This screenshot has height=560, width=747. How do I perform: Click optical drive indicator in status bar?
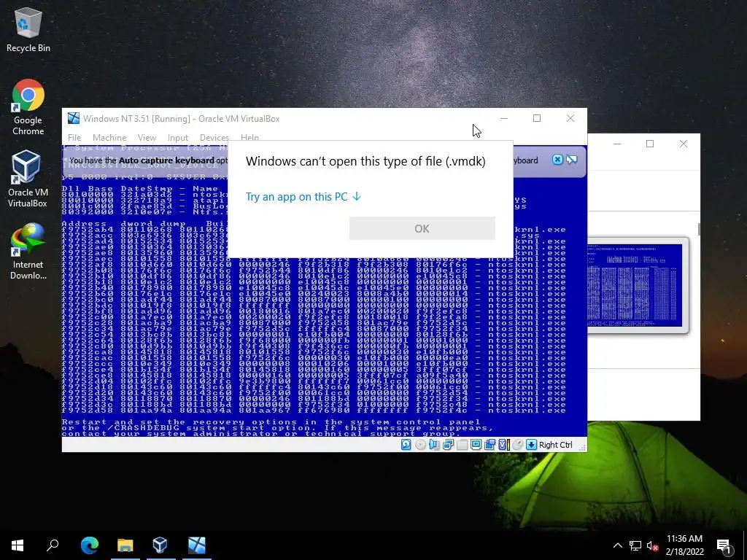coord(420,445)
